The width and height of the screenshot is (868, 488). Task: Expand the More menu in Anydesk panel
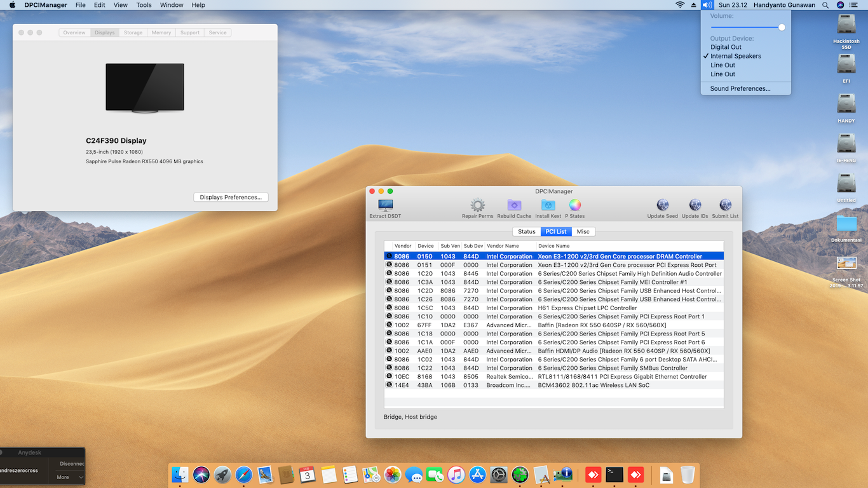click(70, 477)
